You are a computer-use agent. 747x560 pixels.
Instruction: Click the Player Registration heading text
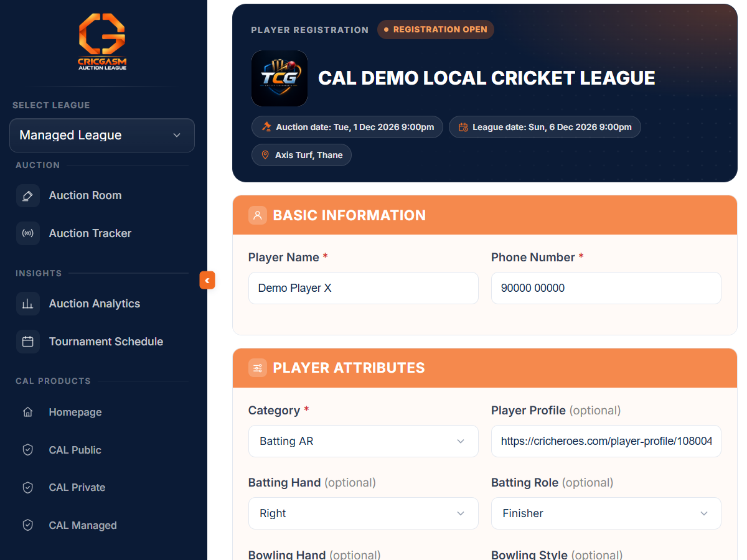310,30
